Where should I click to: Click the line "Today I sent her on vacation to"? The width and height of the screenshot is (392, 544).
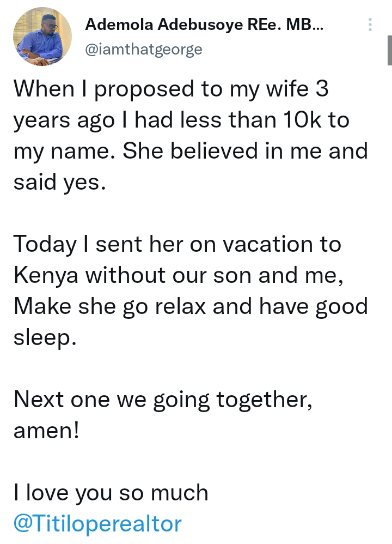point(177,244)
